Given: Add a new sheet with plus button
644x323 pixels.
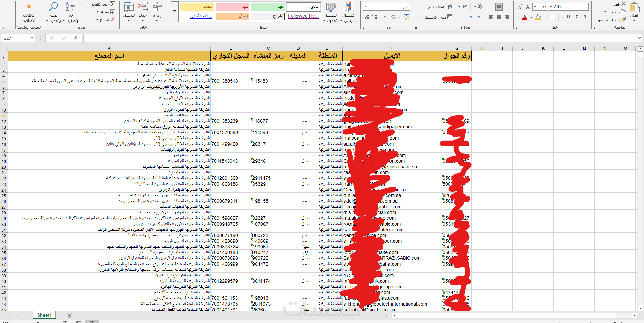Looking at the screenshot, I should tap(70, 315).
